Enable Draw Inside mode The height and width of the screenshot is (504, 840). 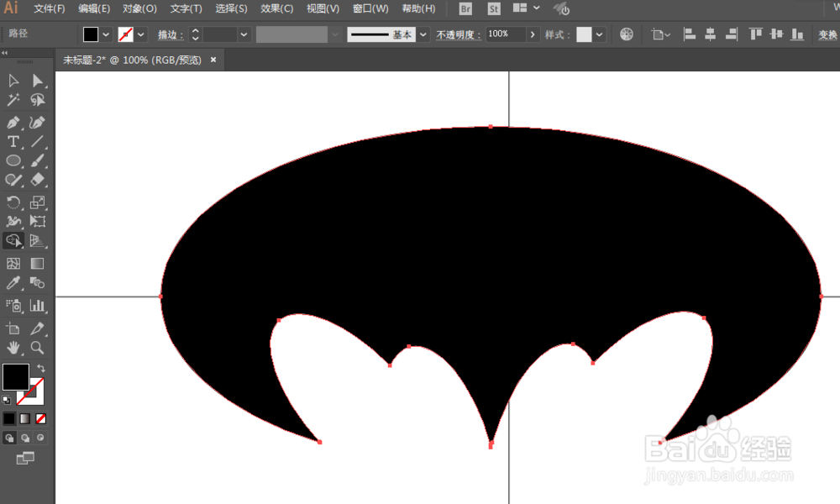(40, 438)
